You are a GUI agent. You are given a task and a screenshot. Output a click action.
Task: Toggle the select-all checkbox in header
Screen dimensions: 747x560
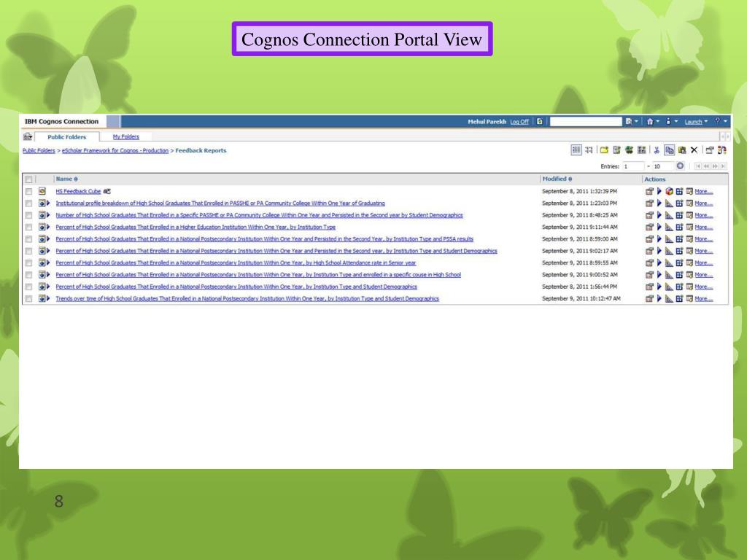pyautogui.click(x=28, y=179)
